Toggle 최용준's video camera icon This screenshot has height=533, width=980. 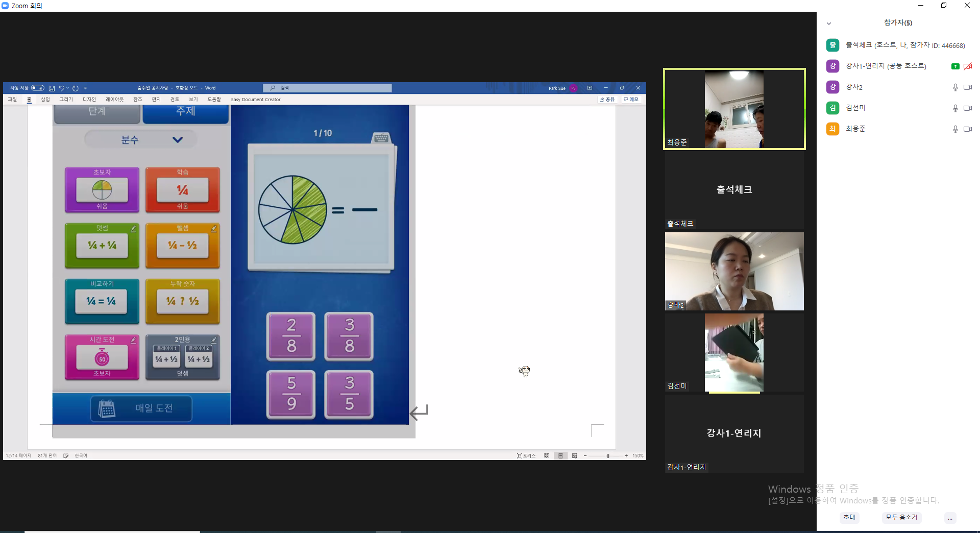click(x=967, y=129)
